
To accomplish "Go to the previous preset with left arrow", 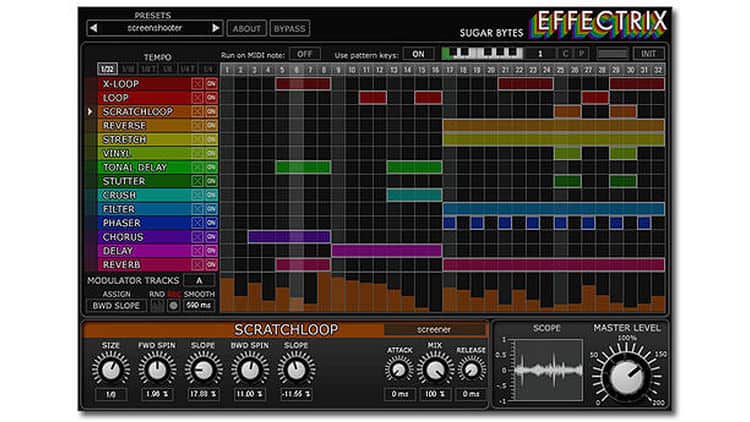I will (94, 28).
